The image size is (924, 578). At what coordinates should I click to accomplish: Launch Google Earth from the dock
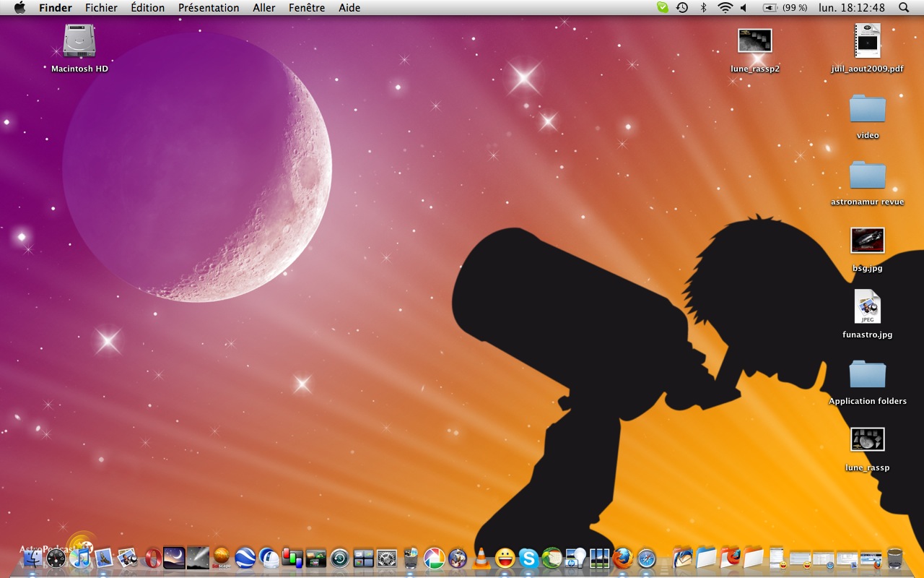245,558
